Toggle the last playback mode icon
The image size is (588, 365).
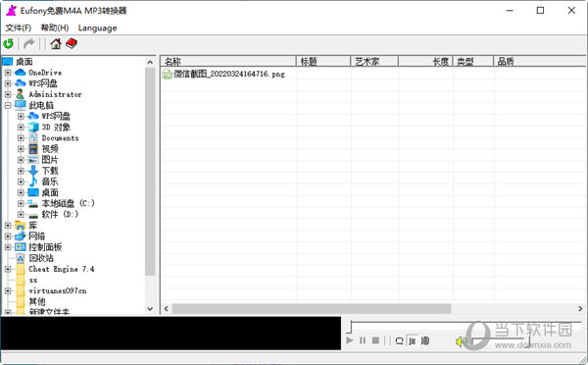click(x=425, y=340)
